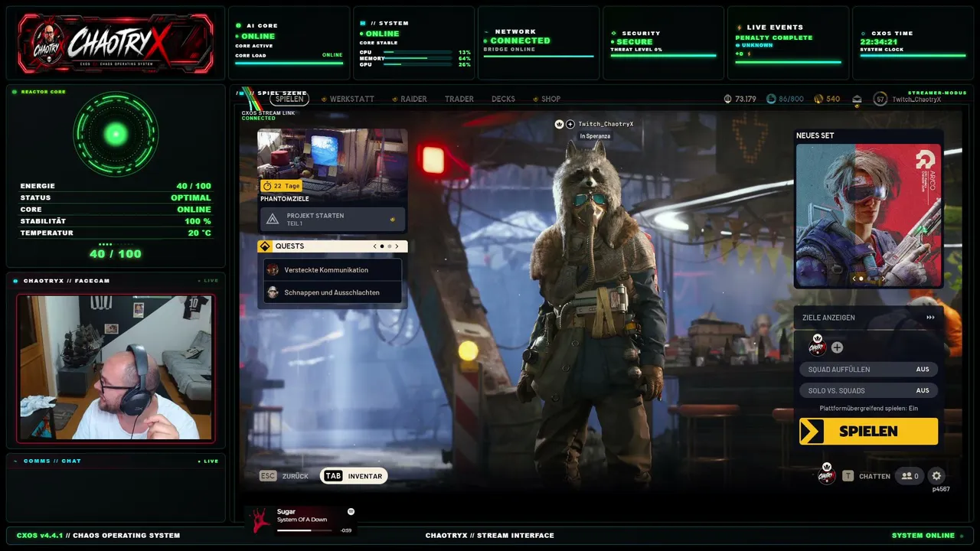Click the Network Connected status text
This screenshot has height=551, width=980.
pos(520,41)
